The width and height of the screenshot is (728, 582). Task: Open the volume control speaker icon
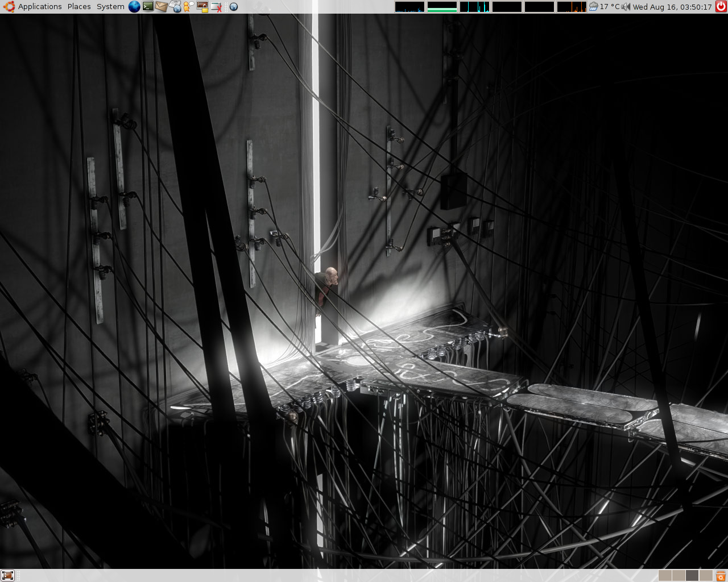[624, 6]
